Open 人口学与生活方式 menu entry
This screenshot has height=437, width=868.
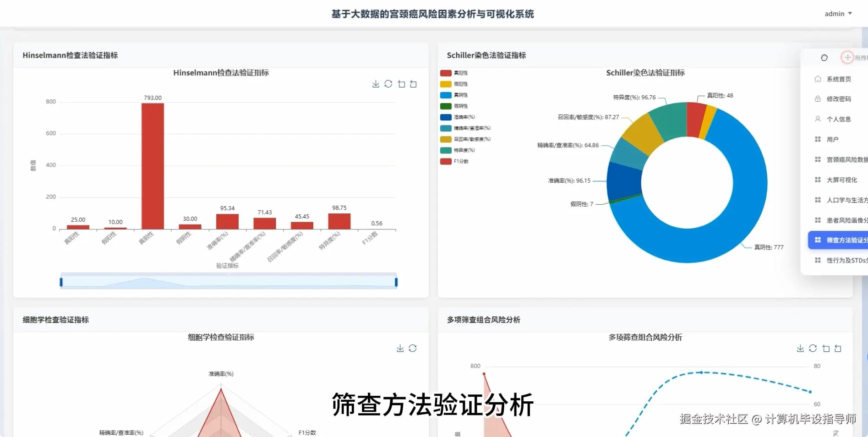(x=838, y=200)
